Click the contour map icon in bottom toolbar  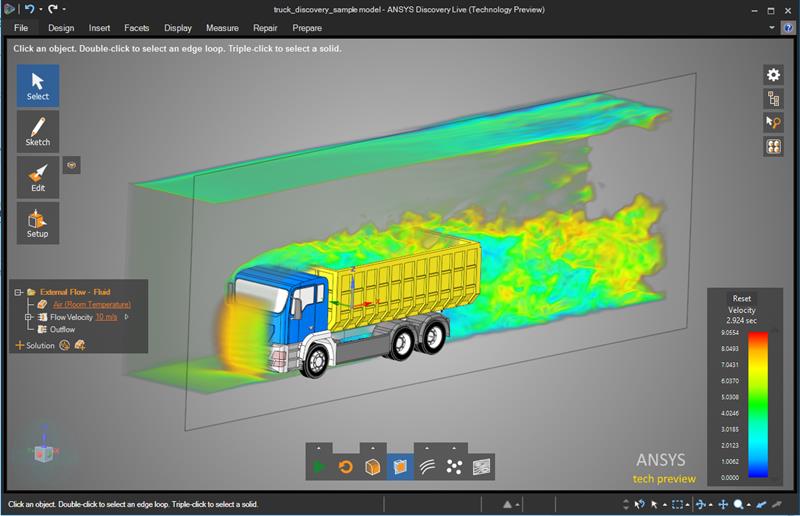(x=481, y=467)
